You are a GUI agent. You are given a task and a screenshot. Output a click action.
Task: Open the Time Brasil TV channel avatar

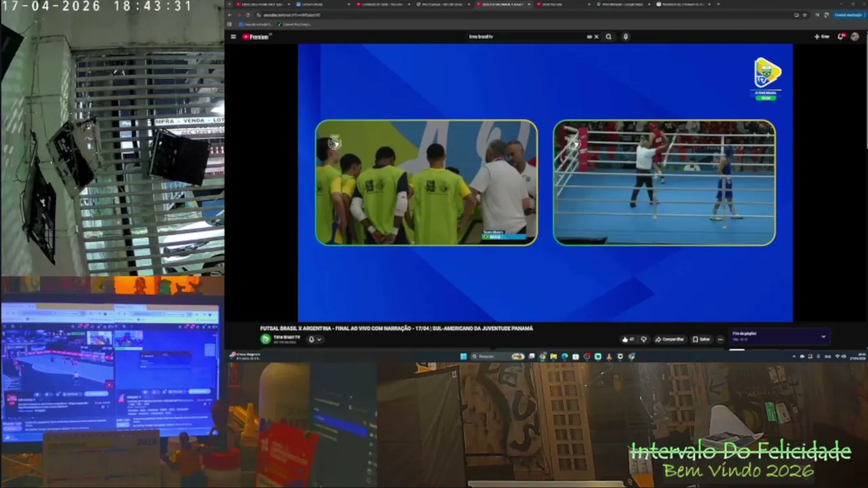tap(265, 339)
